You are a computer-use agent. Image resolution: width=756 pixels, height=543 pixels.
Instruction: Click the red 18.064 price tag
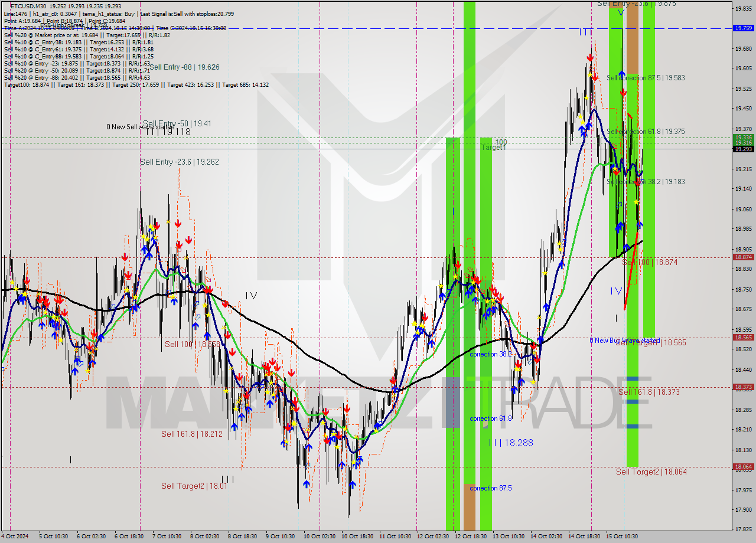tap(742, 466)
